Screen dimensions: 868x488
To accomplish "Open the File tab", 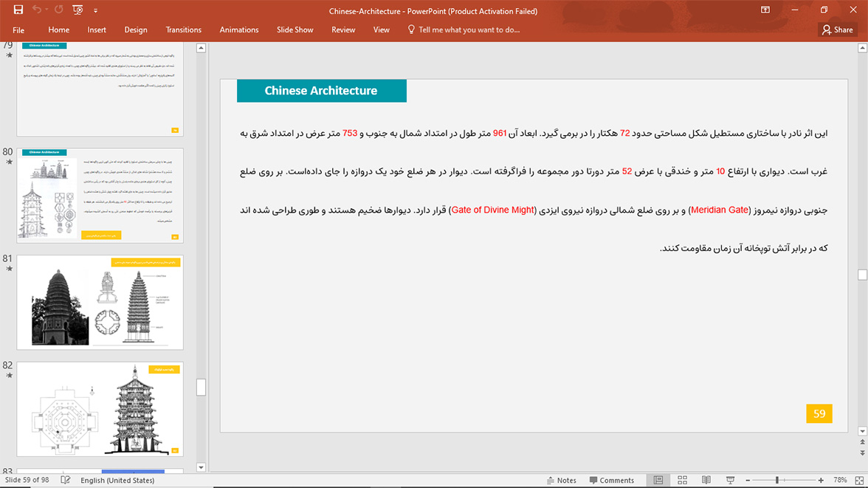I will [x=18, y=30].
